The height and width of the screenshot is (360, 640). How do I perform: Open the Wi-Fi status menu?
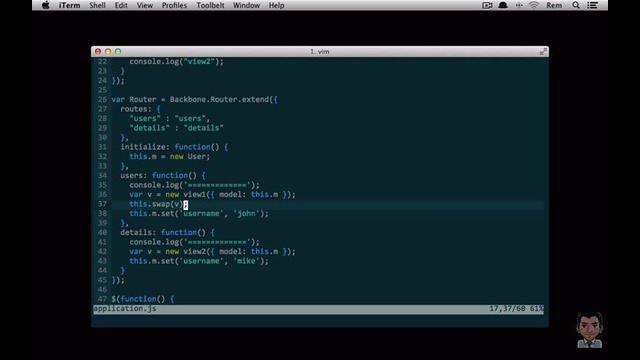[534, 5]
